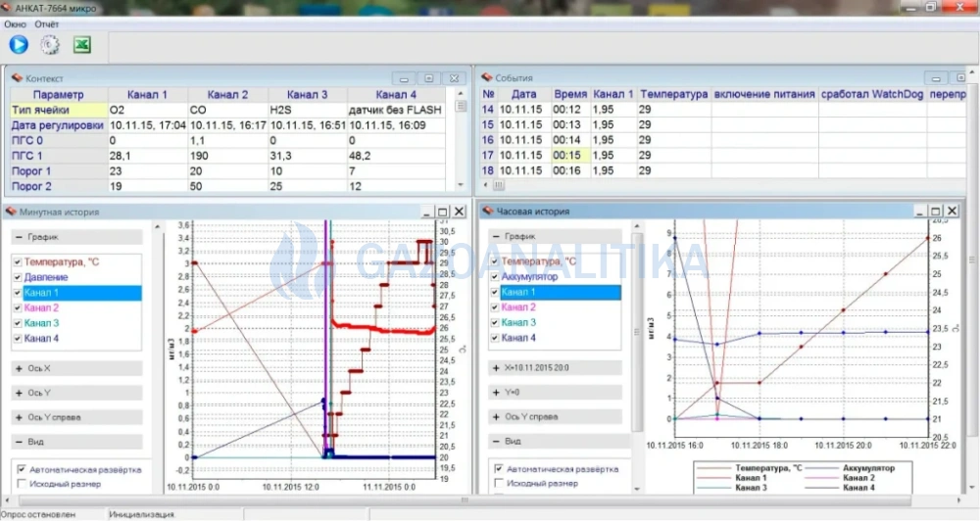The image size is (980, 521).
Task: Click the Часовая история panel icon
Action: click(x=487, y=212)
